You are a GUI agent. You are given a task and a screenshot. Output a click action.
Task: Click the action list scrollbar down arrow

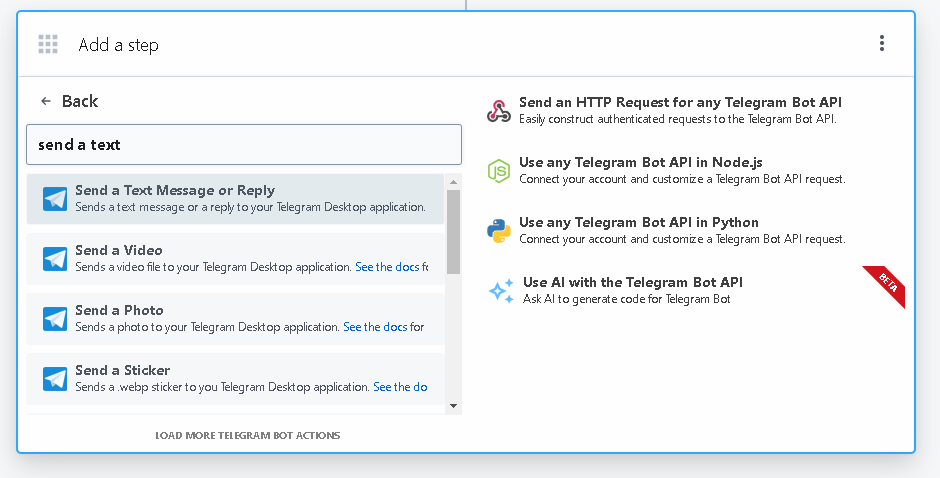coord(453,406)
